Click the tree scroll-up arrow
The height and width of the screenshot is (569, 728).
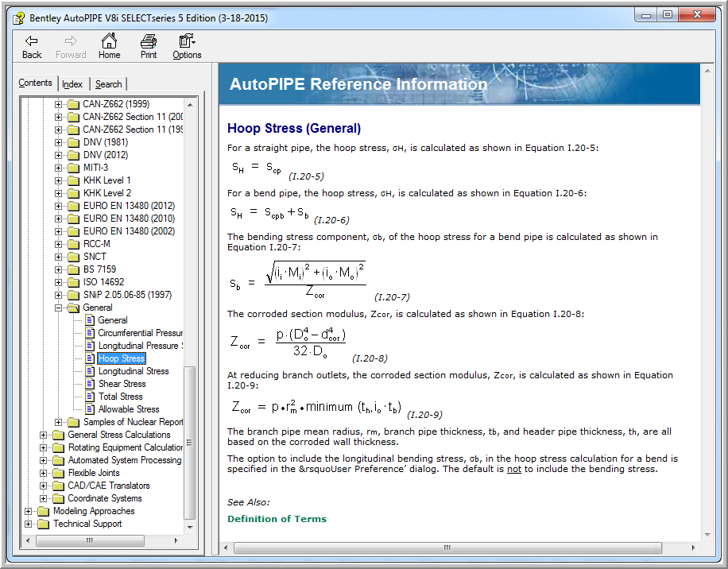pos(189,105)
